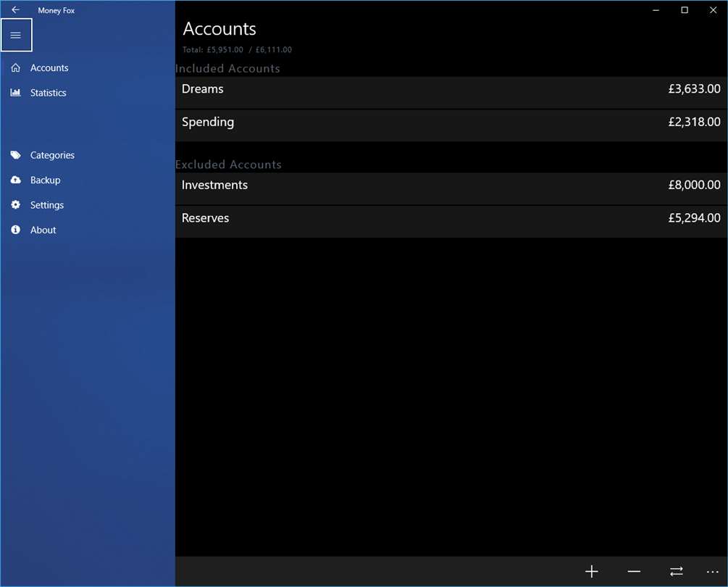Click the Money Fox window title
Image resolution: width=728 pixels, height=587 pixels.
(57, 10)
